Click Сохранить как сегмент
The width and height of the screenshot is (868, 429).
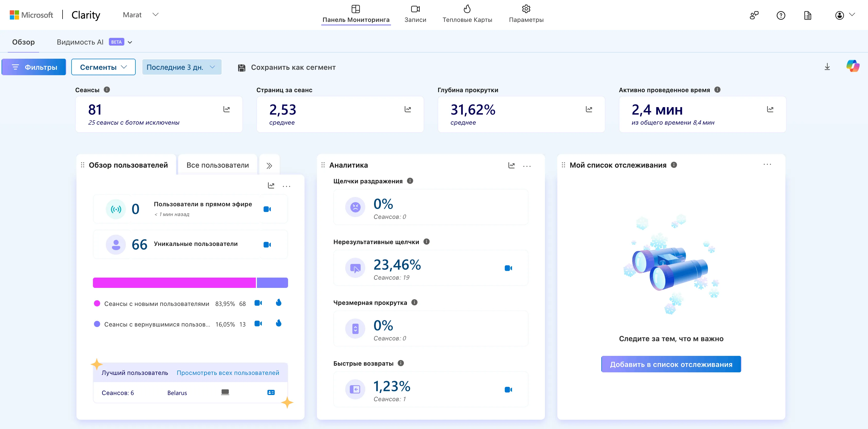287,67
